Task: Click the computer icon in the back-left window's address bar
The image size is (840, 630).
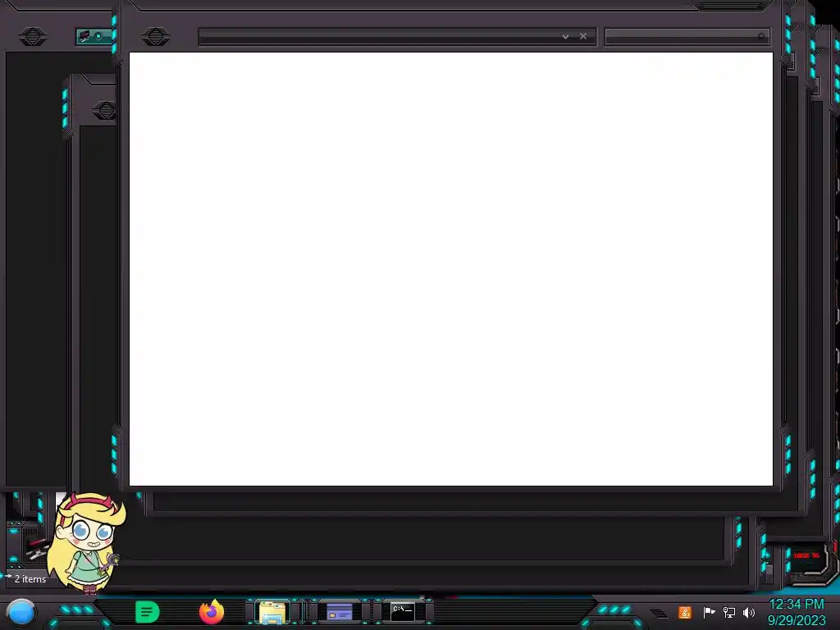Action: coord(84,36)
